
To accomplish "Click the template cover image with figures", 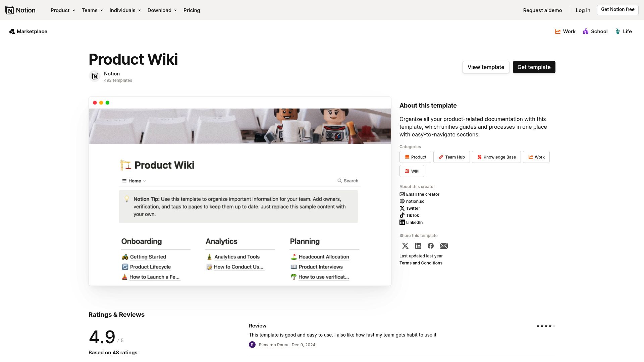I will tap(240, 126).
